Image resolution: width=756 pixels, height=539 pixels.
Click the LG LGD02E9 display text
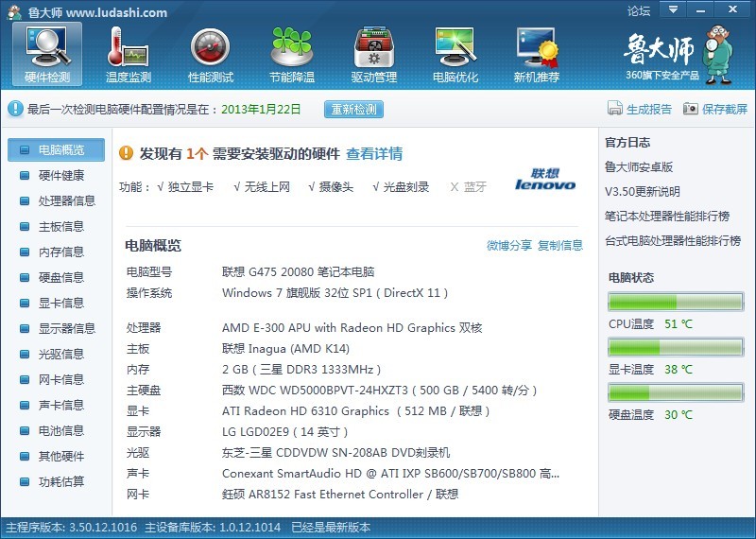[285, 432]
